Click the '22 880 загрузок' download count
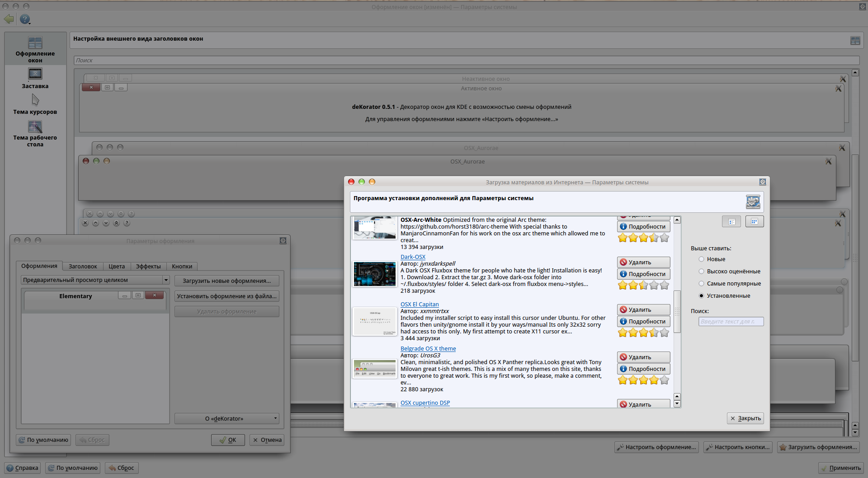The width and height of the screenshot is (868, 478). point(422,389)
